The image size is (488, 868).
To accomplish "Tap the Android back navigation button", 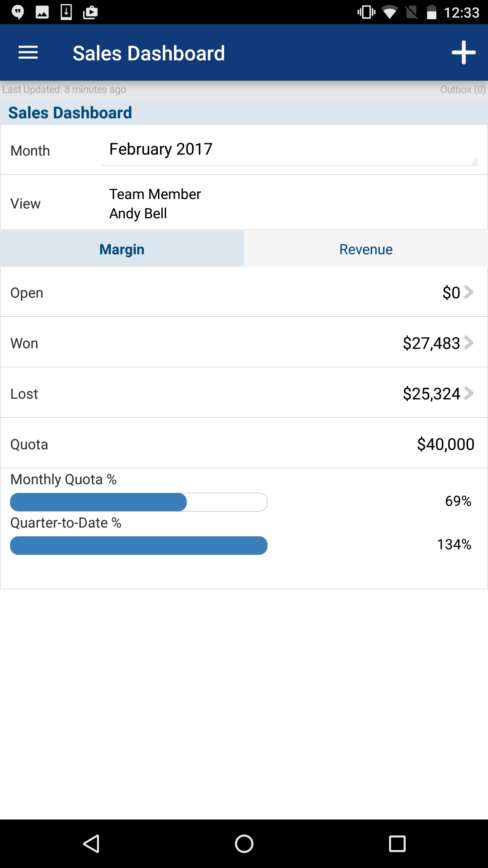I will coord(91,844).
